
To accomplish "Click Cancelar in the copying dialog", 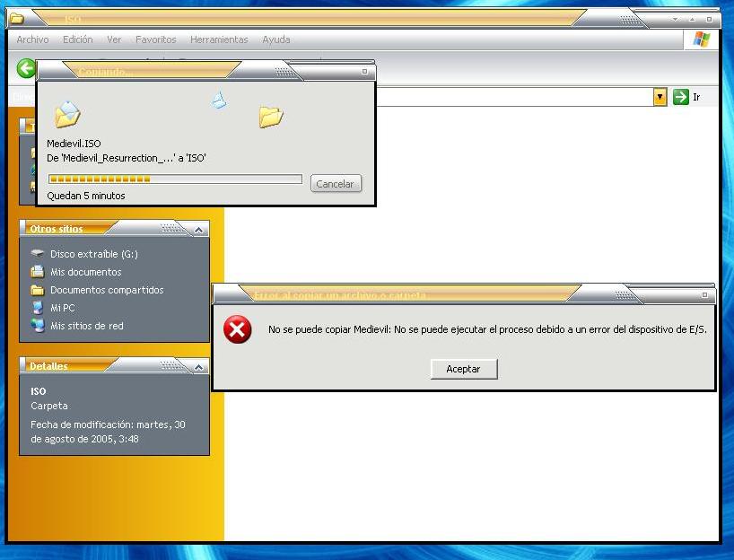I will click(x=336, y=184).
